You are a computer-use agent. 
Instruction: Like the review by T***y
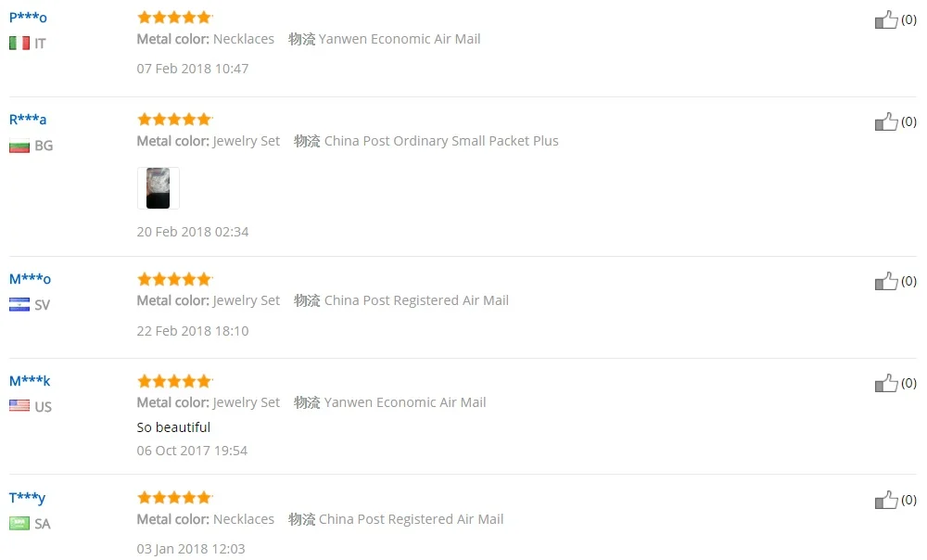pos(885,500)
